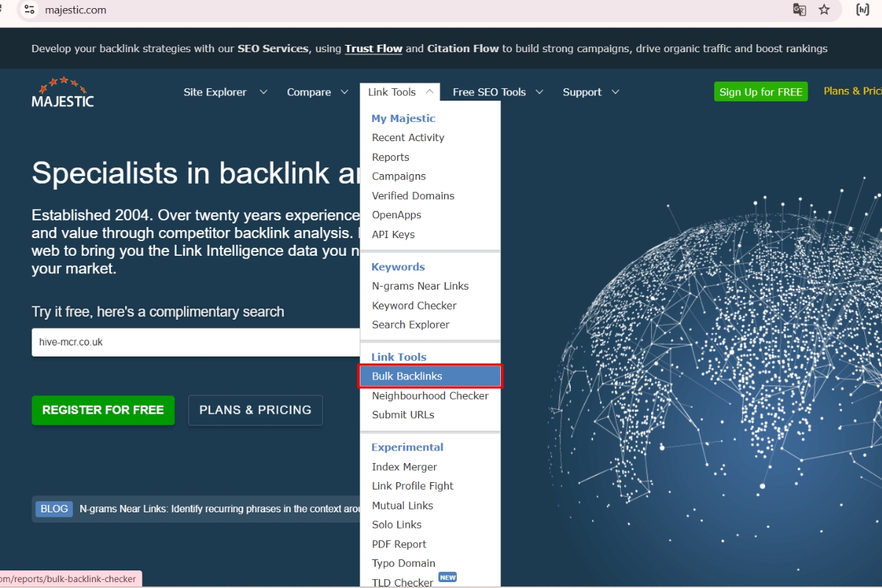Follow the Trust Flow link in banner
This screenshot has width=882, height=588.
click(x=374, y=49)
